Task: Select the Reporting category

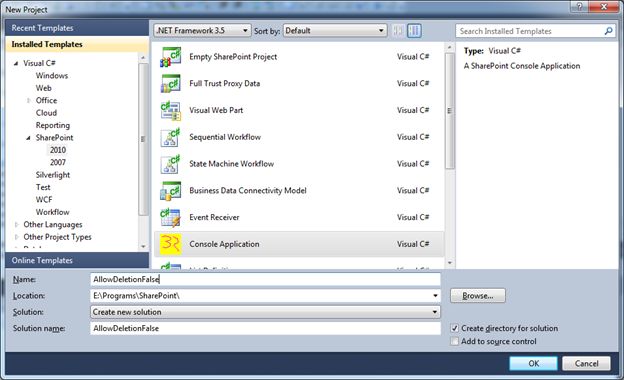Action: pos(53,125)
